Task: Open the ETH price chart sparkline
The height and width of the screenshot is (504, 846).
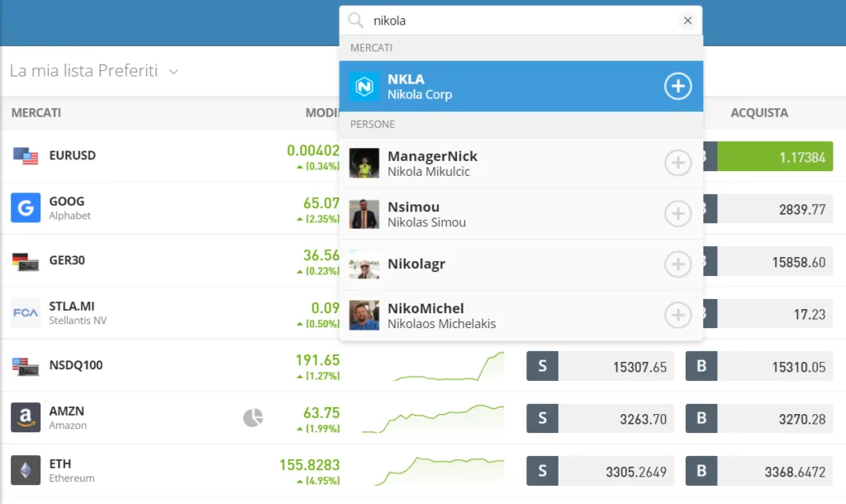Action: pos(440,471)
